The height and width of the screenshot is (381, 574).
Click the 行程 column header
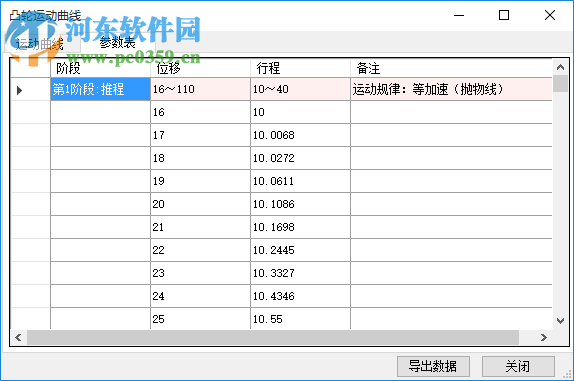300,68
